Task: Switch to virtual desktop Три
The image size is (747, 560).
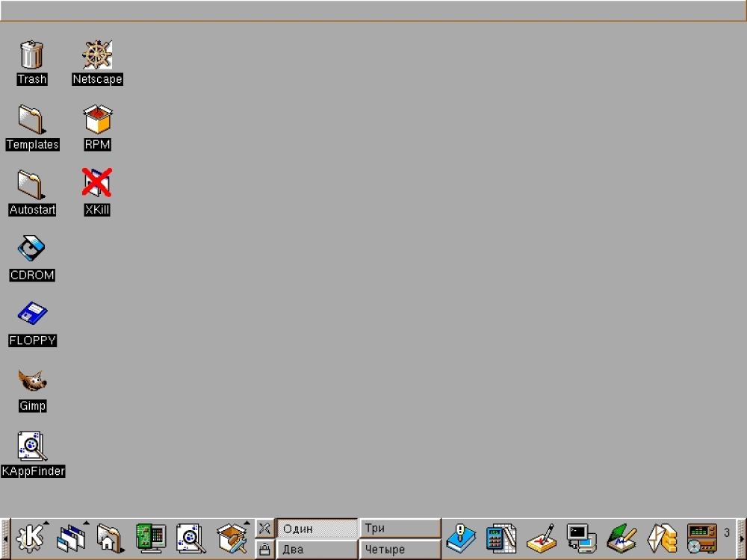Action: pyautogui.click(x=400, y=529)
